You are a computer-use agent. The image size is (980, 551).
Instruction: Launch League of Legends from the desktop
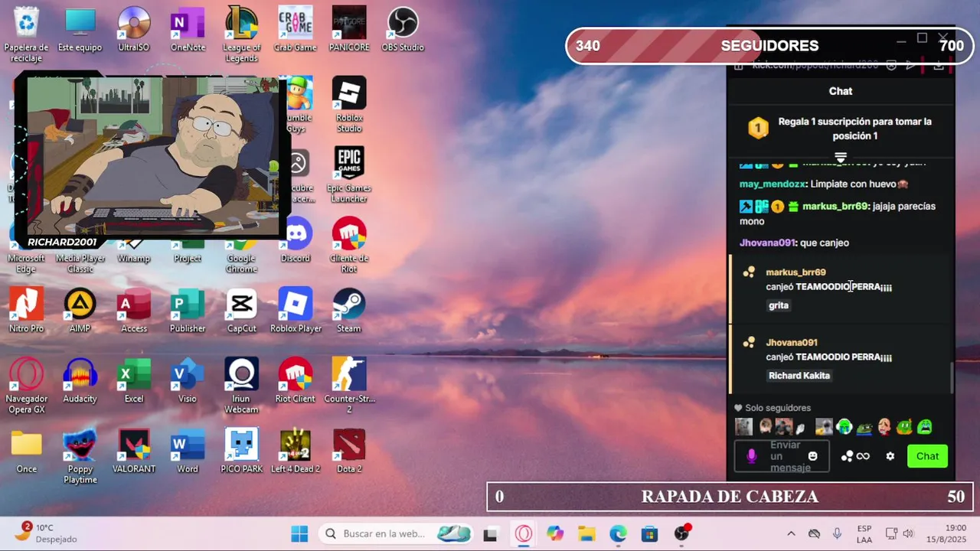click(241, 34)
